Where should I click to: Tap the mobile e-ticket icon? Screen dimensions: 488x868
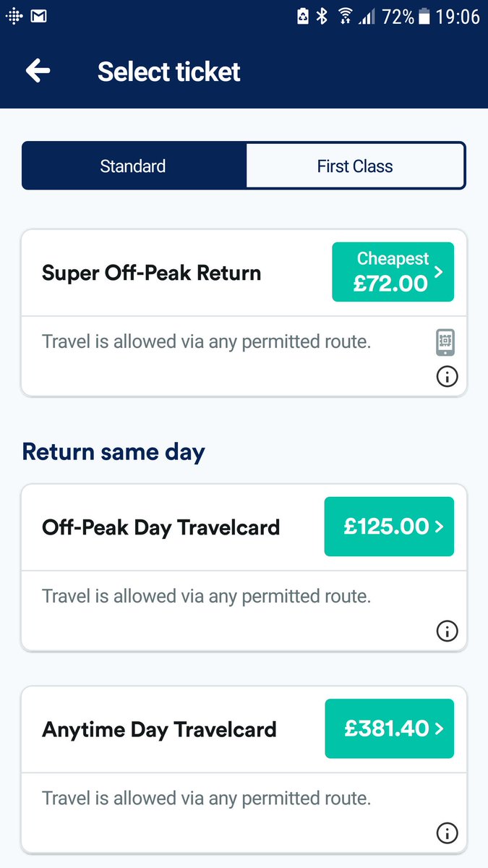point(446,342)
